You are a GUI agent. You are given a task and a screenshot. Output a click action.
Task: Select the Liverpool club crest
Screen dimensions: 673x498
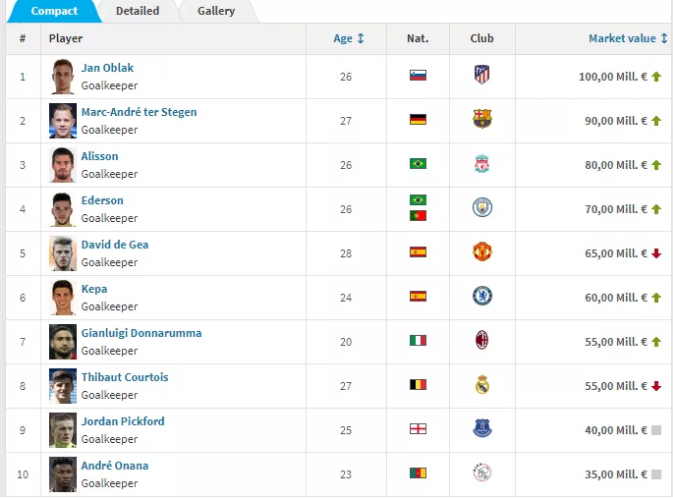click(x=482, y=164)
